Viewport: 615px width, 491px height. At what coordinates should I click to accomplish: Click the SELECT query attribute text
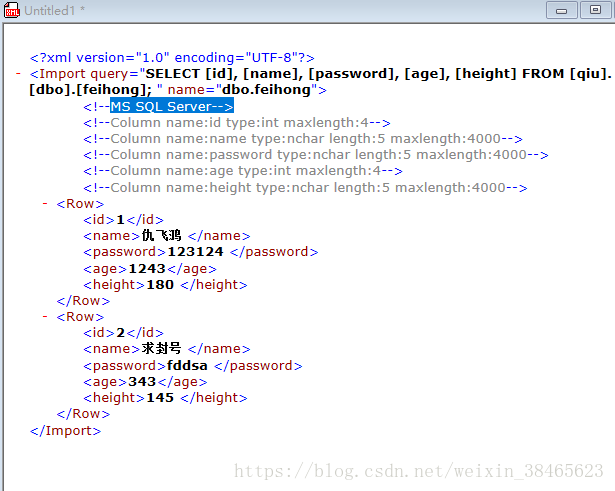point(320,82)
